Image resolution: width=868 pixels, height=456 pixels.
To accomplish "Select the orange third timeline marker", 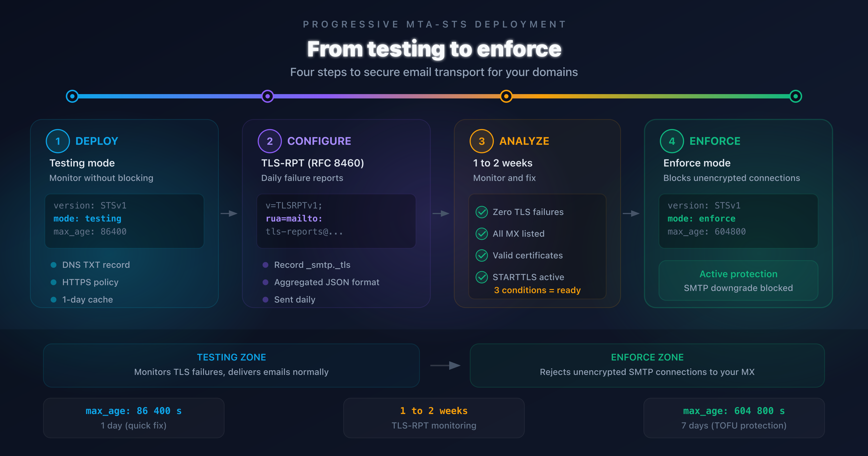I will pyautogui.click(x=506, y=96).
